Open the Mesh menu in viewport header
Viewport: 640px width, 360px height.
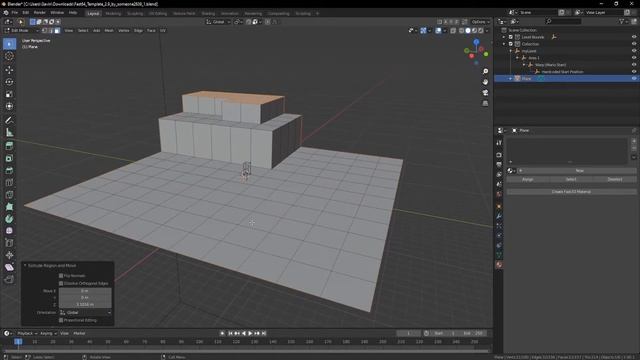(x=109, y=31)
